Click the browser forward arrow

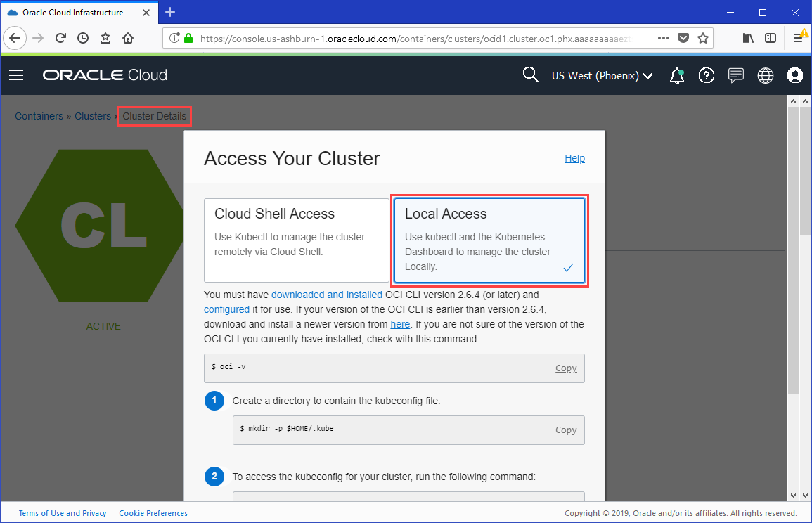[x=38, y=39]
